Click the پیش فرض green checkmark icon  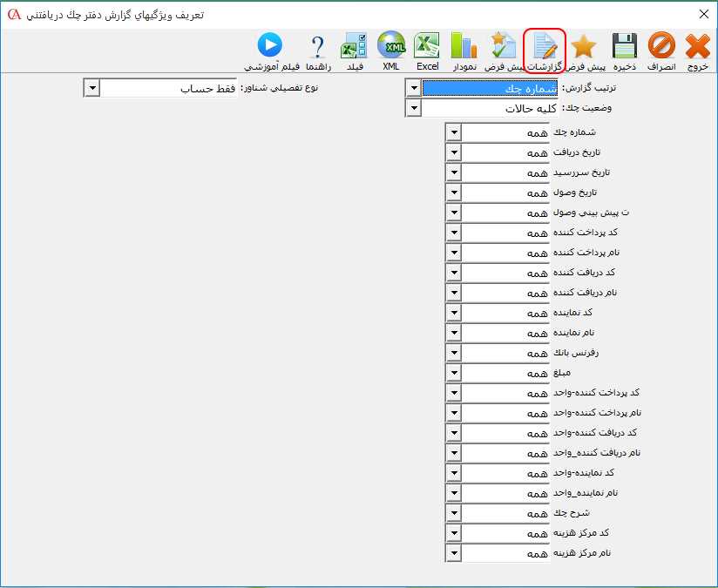pyautogui.click(x=501, y=45)
